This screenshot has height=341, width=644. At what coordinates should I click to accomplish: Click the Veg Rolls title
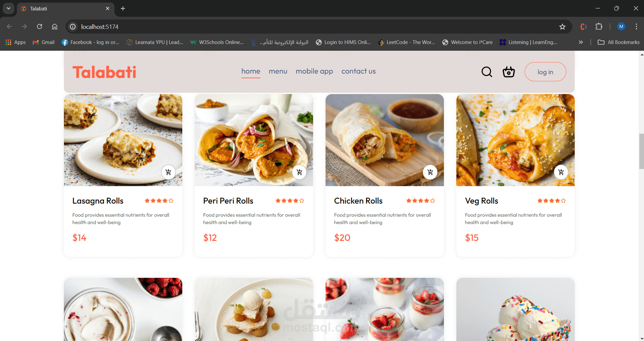[482, 201]
